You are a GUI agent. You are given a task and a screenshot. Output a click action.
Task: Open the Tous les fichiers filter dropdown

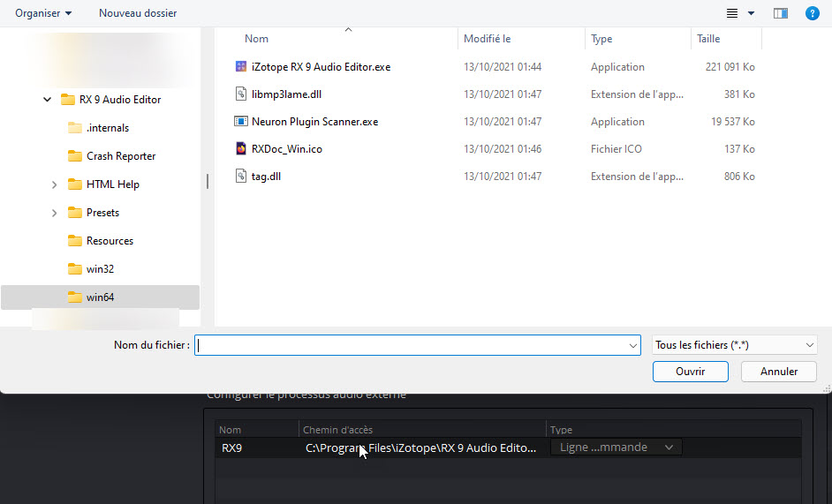point(734,346)
